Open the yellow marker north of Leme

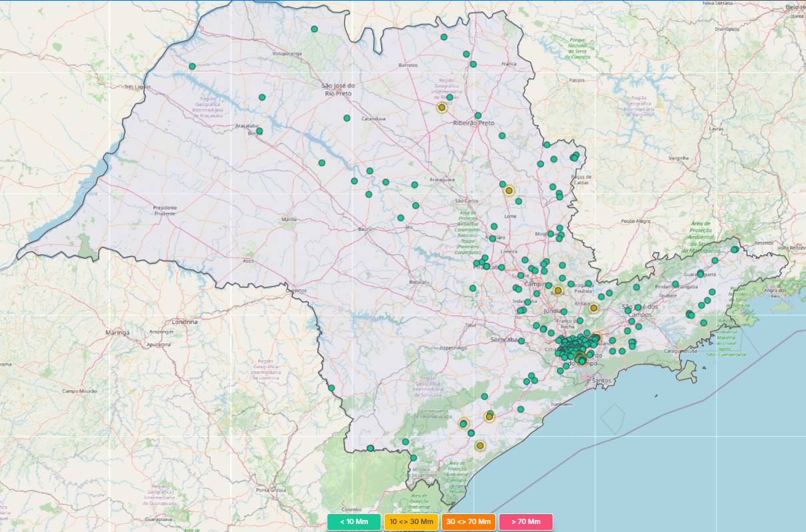[x=509, y=191]
